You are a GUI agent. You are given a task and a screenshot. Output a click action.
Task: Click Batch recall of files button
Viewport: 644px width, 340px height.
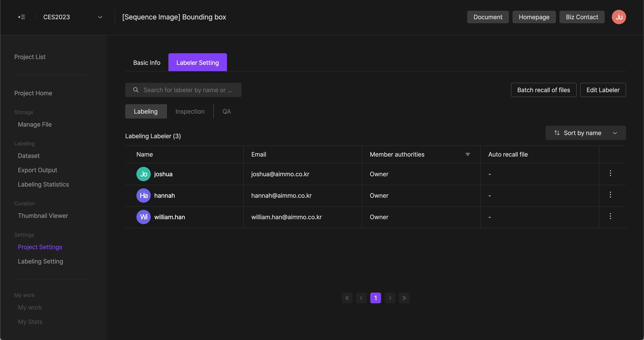(544, 90)
